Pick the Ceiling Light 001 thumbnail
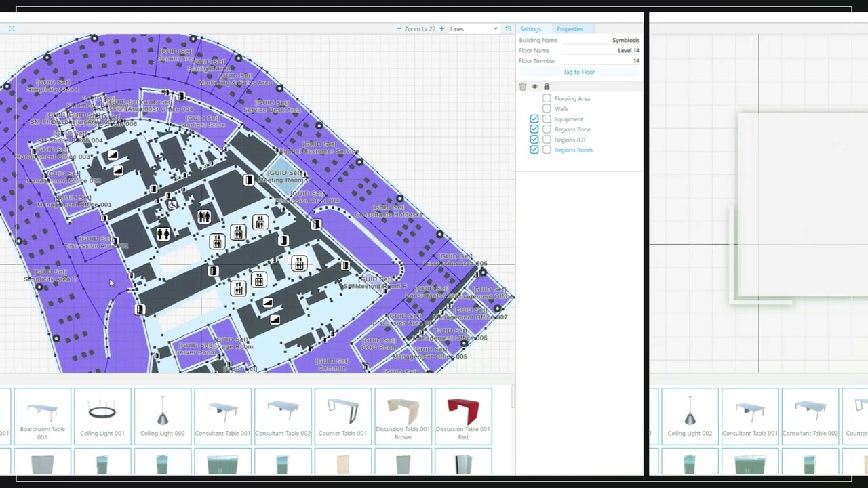Image resolution: width=868 pixels, height=488 pixels. [102, 415]
